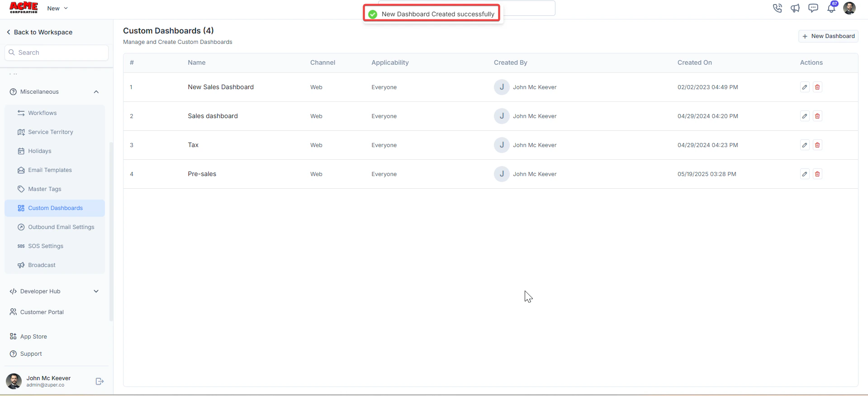The width and height of the screenshot is (868, 396).
Task: Click the success toast notification
Action: (x=432, y=14)
